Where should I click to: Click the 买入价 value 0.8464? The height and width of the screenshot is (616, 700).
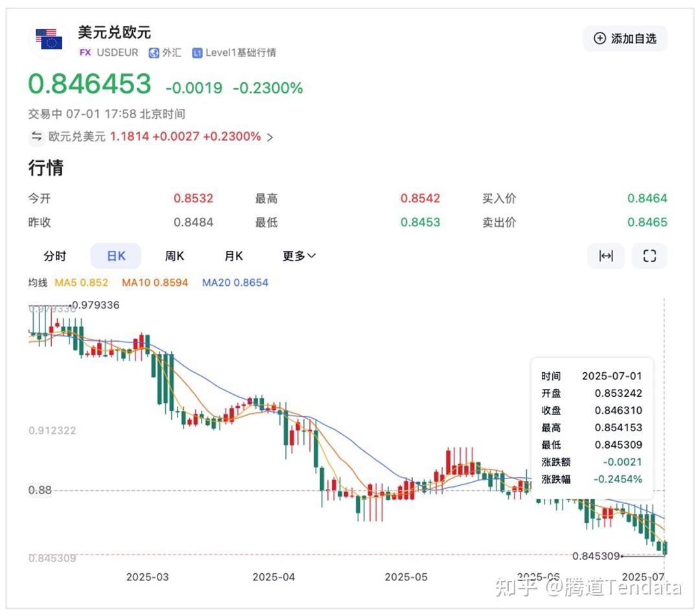(647, 198)
